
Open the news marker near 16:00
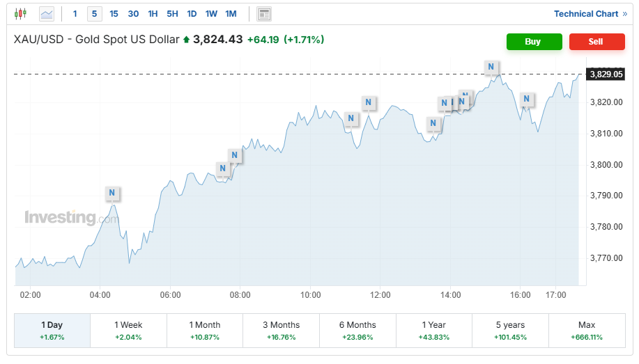(x=527, y=100)
